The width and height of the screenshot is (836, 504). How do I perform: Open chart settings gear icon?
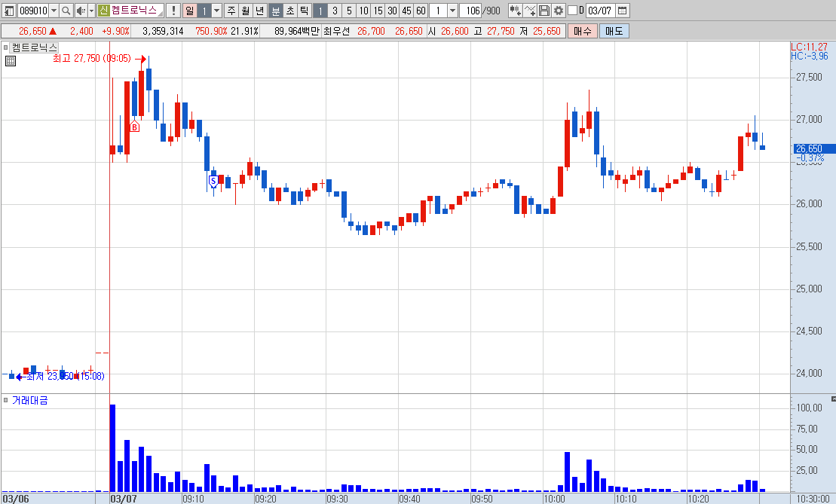pos(559,11)
